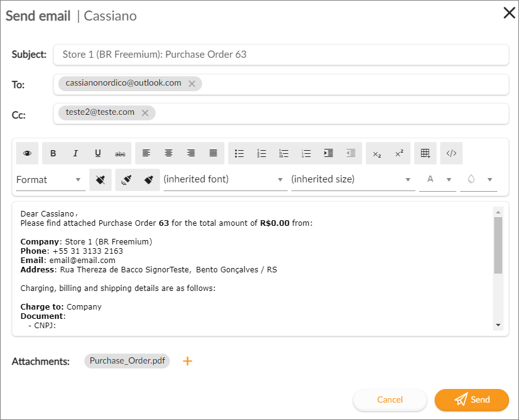Expand background color dropdown arrow

pyautogui.click(x=490, y=180)
